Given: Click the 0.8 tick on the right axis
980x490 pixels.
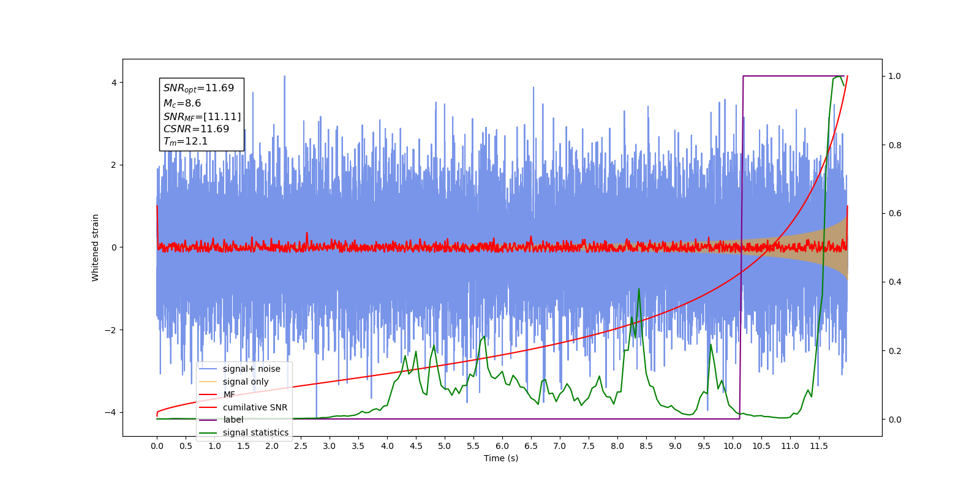Looking at the screenshot, I should click(x=895, y=145).
